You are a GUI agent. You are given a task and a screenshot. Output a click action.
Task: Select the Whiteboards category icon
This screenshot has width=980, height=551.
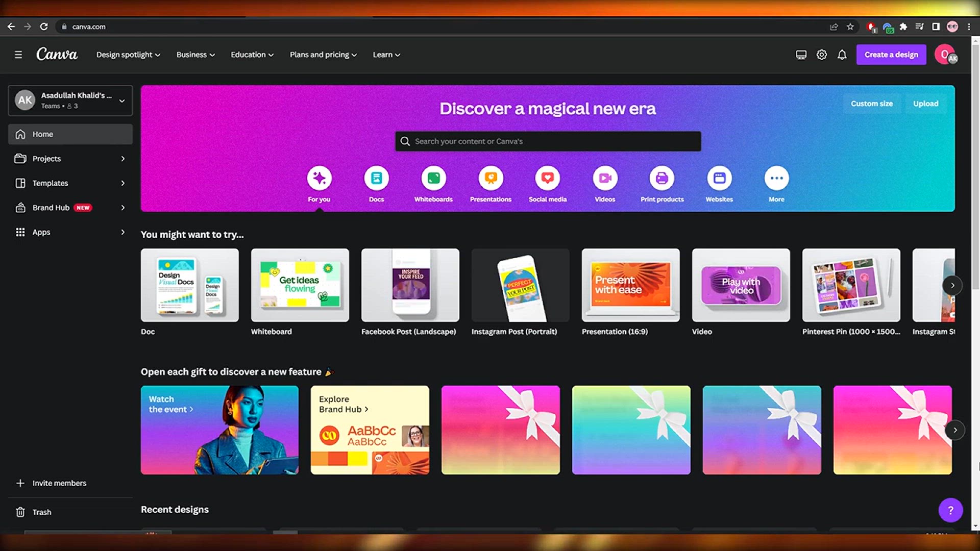(434, 178)
